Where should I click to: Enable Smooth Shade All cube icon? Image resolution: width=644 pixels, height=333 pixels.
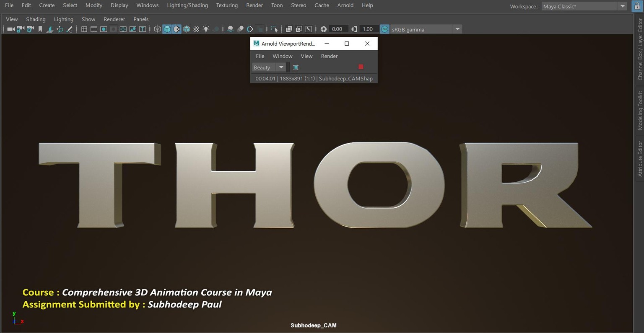(167, 29)
